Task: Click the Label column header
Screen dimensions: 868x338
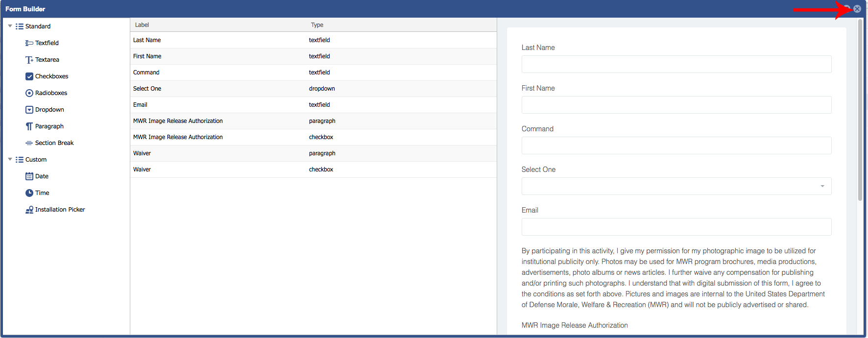Action: click(142, 25)
